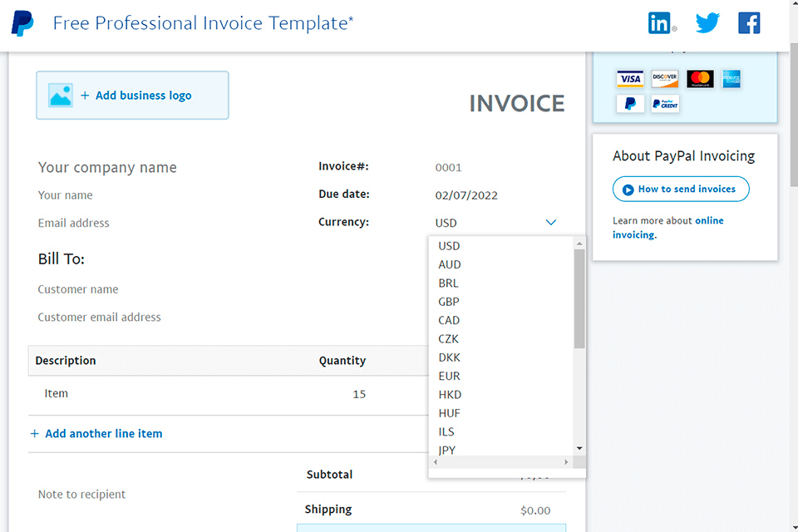Click the currency list scroll left arrow
Viewport: 798px width, 532px height.
435,462
